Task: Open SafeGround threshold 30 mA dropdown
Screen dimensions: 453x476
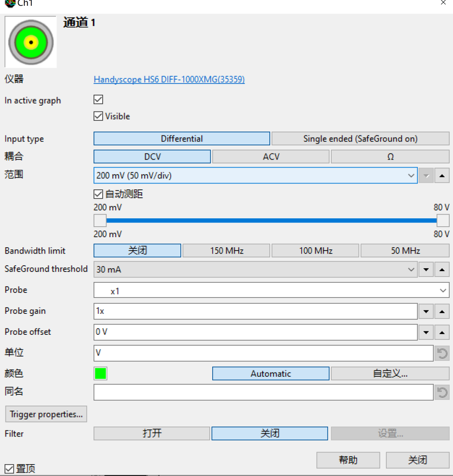Action: coord(255,269)
